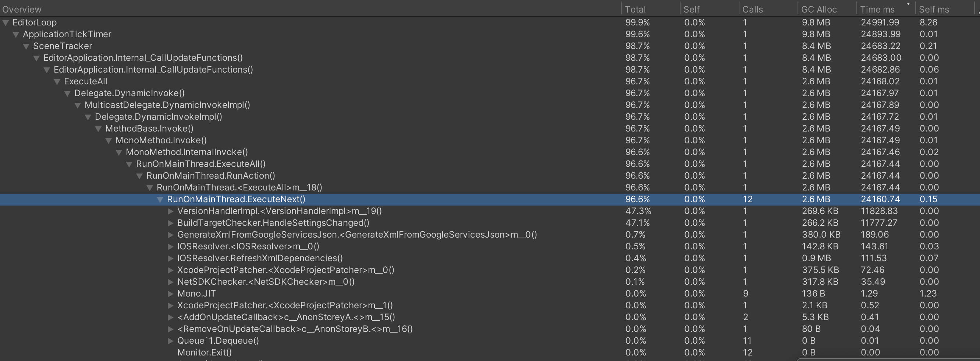Collapse the EditorLoop root node
Viewport: 980px width, 361px height.
pos(5,22)
